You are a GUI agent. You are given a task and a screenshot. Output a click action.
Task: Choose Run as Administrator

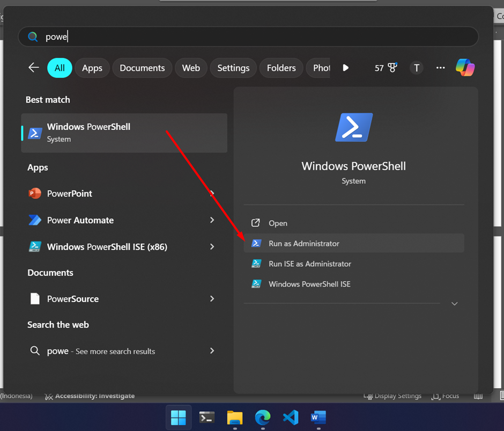pyautogui.click(x=354, y=243)
